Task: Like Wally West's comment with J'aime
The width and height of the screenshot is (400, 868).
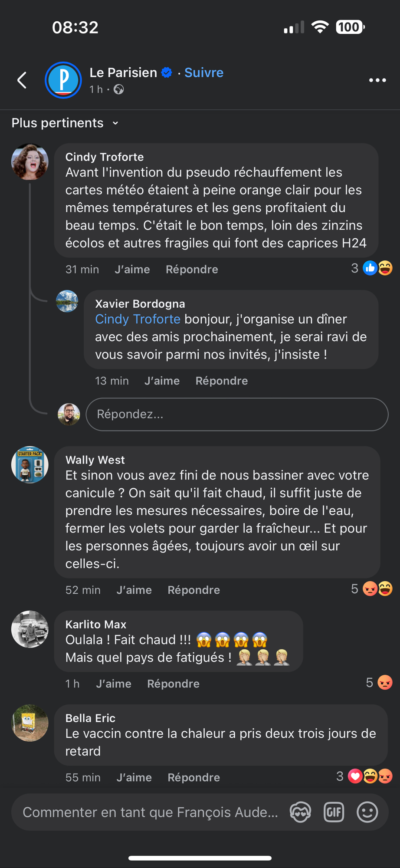Action: pyautogui.click(x=134, y=590)
